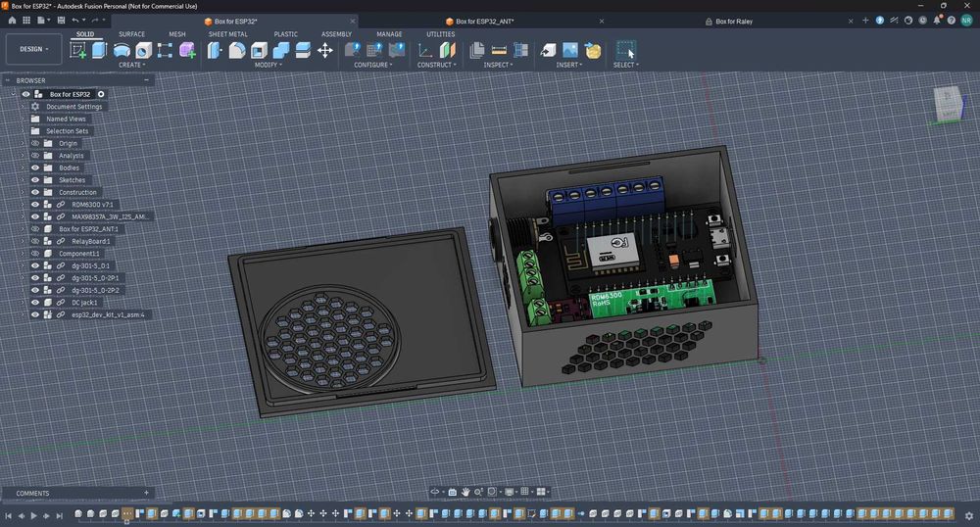Open the DESIGN workspace dropdown
This screenshot has height=527, width=980.
point(33,49)
